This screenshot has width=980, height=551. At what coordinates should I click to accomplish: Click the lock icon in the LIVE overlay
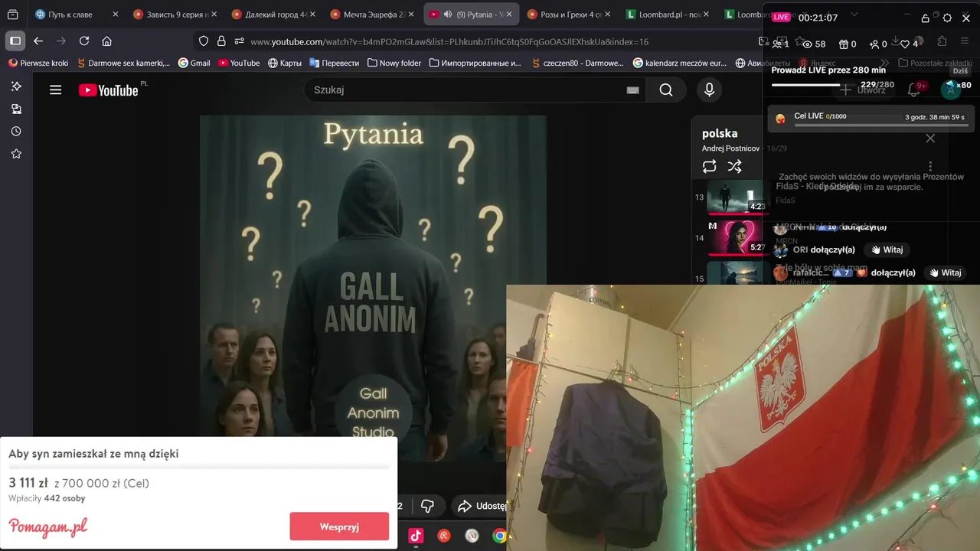point(925,18)
